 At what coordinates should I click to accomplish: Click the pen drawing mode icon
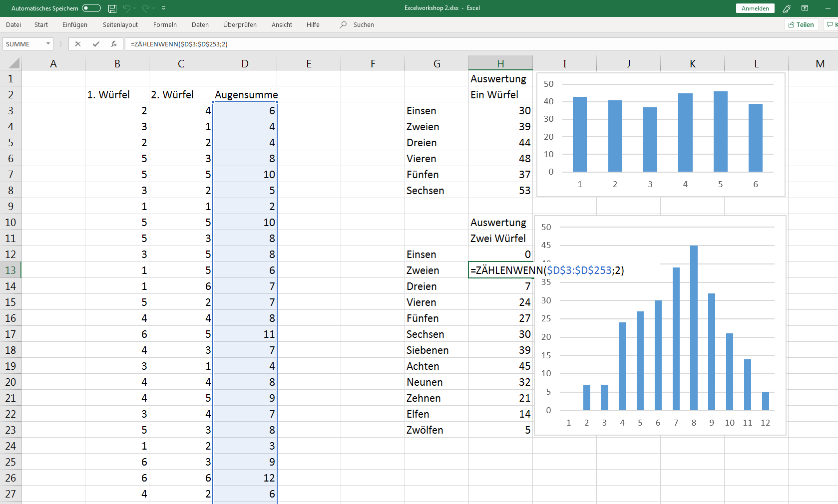coord(787,8)
